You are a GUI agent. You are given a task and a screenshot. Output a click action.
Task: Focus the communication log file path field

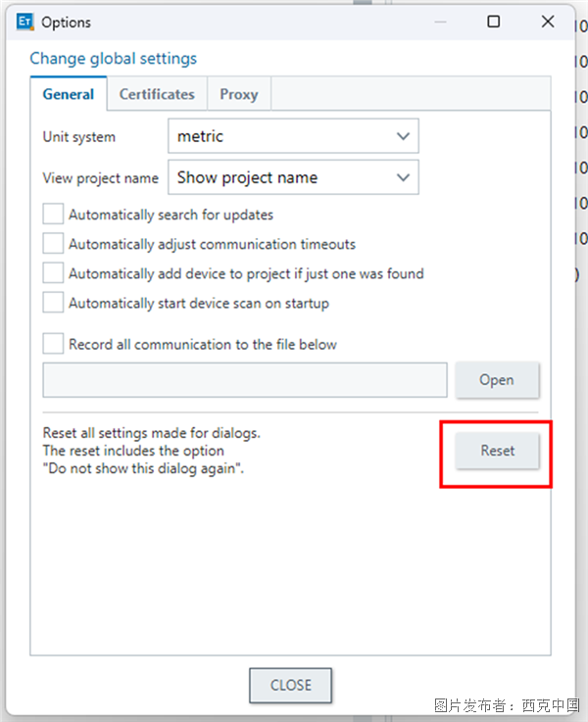(245, 380)
